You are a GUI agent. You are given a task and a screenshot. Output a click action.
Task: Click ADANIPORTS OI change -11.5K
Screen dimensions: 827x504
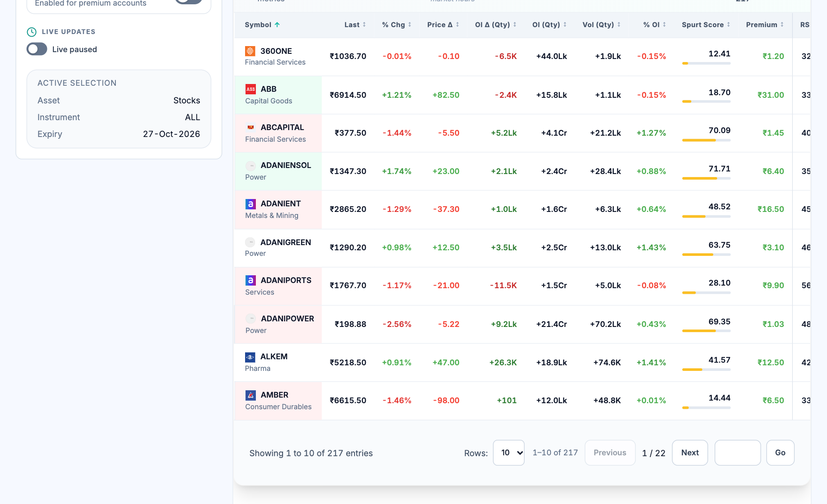503,285
